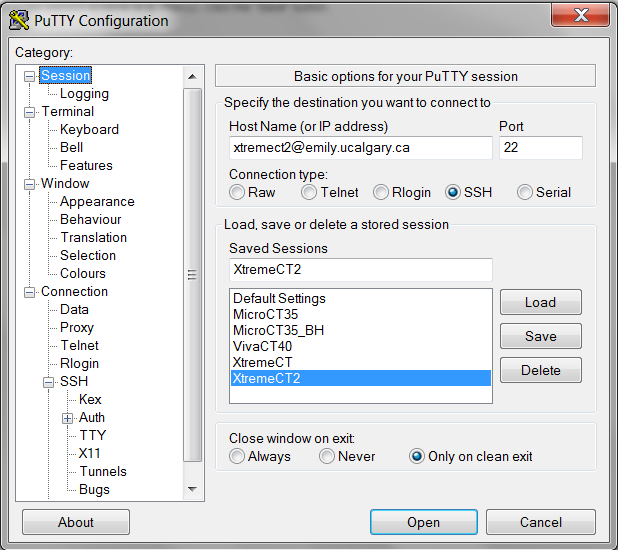This screenshot has height=550, width=618.
Task: Open the Kex settings category
Action: point(90,399)
